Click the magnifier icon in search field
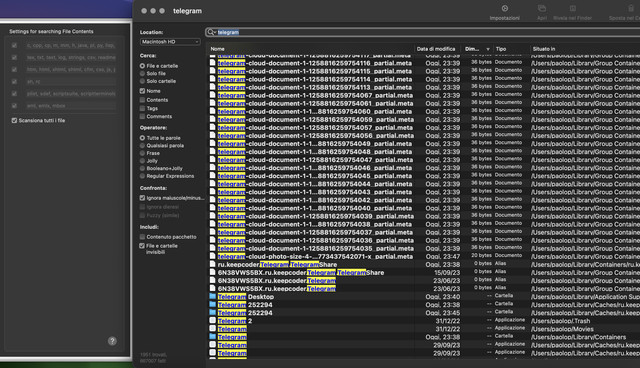This screenshot has width=640, height=368. click(x=211, y=32)
